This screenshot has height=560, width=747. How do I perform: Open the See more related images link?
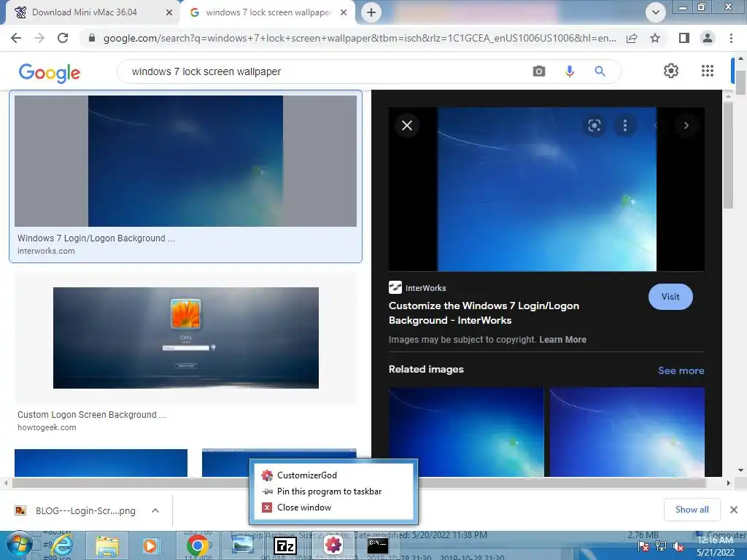pyautogui.click(x=681, y=370)
